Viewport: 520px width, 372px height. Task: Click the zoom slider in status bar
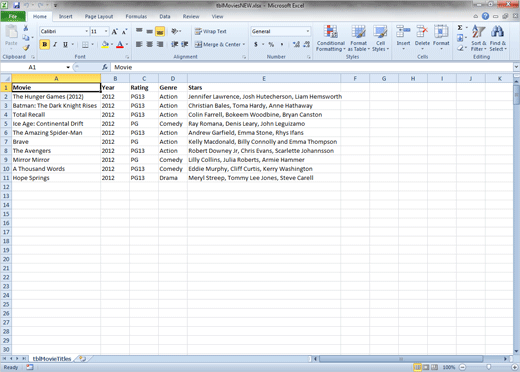[x=489, y=367]
